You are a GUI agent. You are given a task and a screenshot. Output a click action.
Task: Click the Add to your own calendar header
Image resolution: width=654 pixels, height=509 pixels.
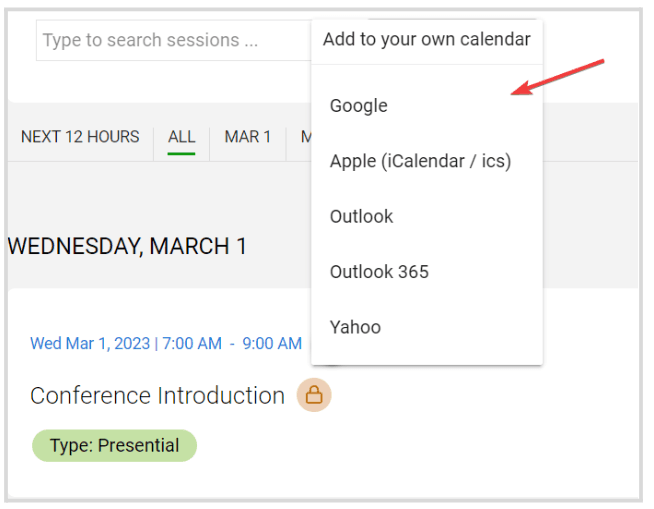427,40
